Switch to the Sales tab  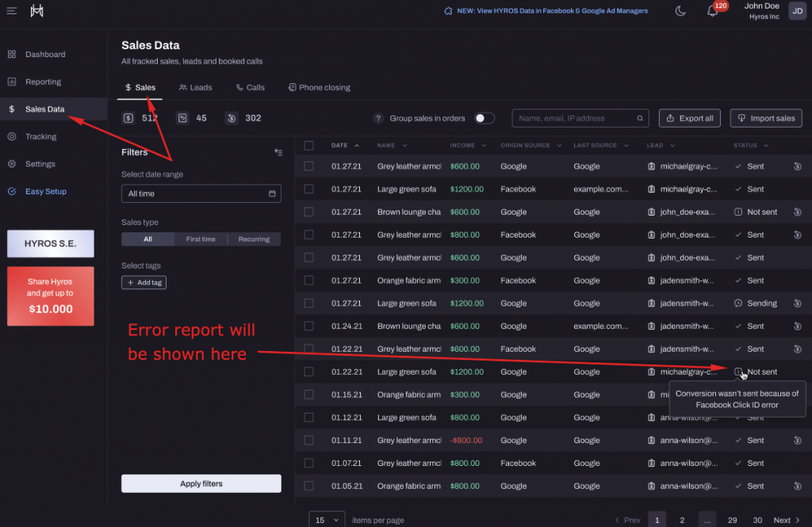(x=140, y=87)
